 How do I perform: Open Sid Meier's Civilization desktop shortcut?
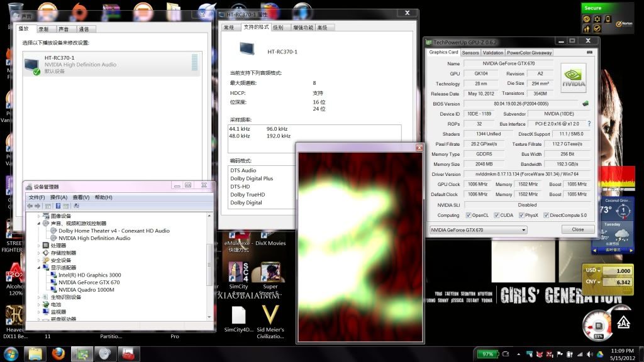tap(270, 322)
